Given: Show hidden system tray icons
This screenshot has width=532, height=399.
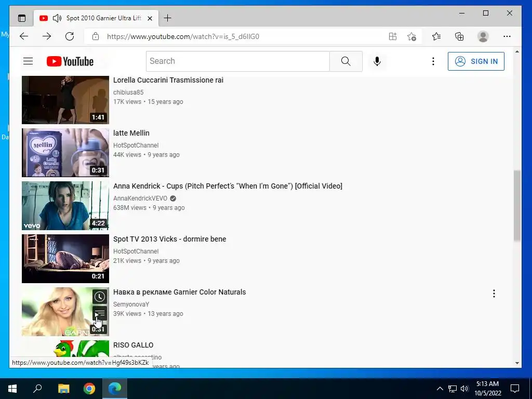Looking at the screenshot, I should coord(440,389).
